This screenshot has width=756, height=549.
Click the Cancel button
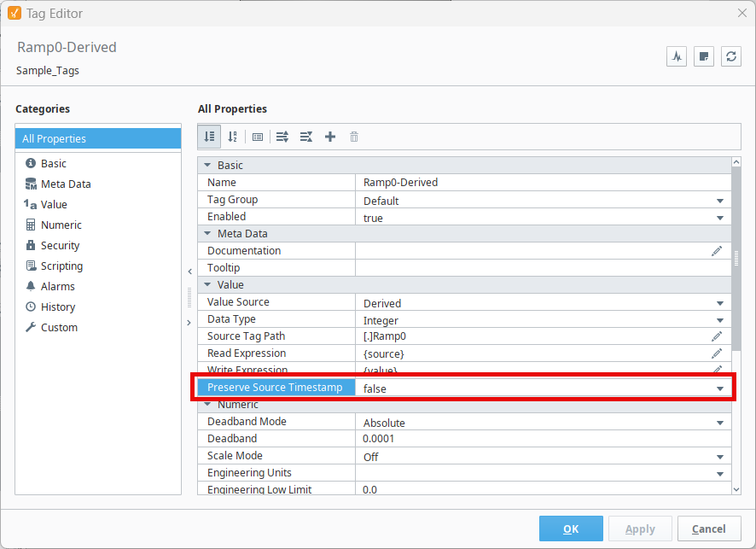(708, 529)
